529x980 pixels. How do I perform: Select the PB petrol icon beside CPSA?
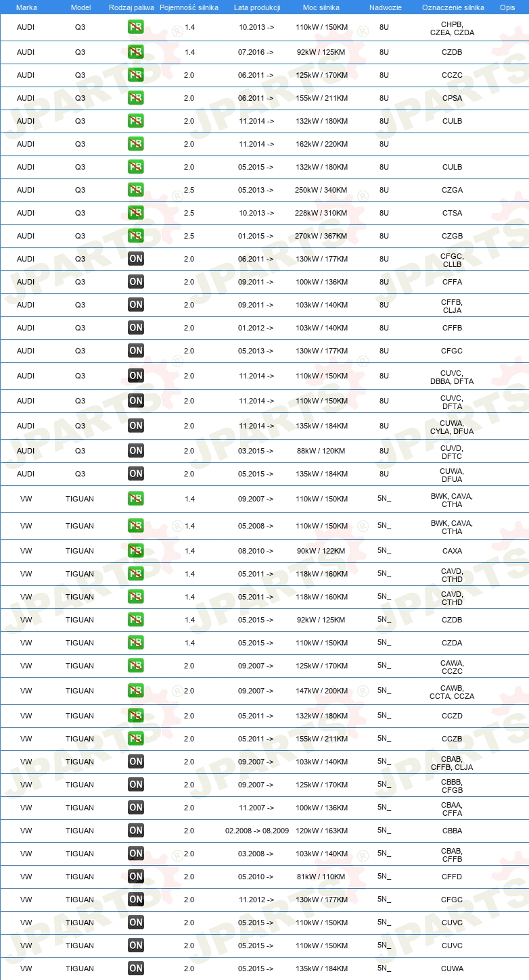click(136, 98)
